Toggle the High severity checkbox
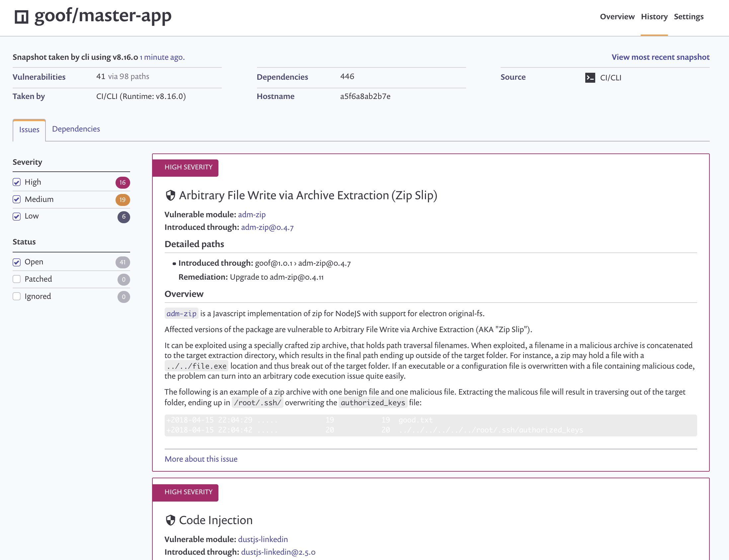This screenshot has height=560, width=729. point(17,182)
